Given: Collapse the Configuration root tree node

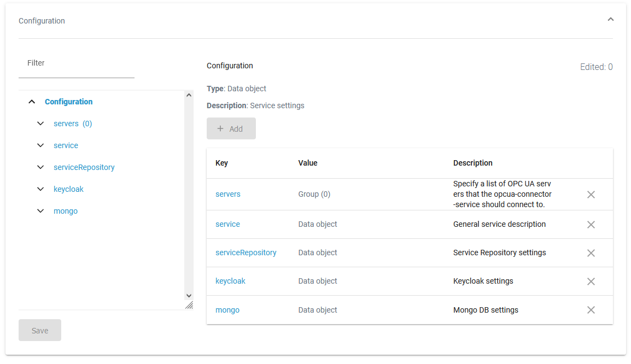Looking at the screenshot, I should click(x=32, y=101).
